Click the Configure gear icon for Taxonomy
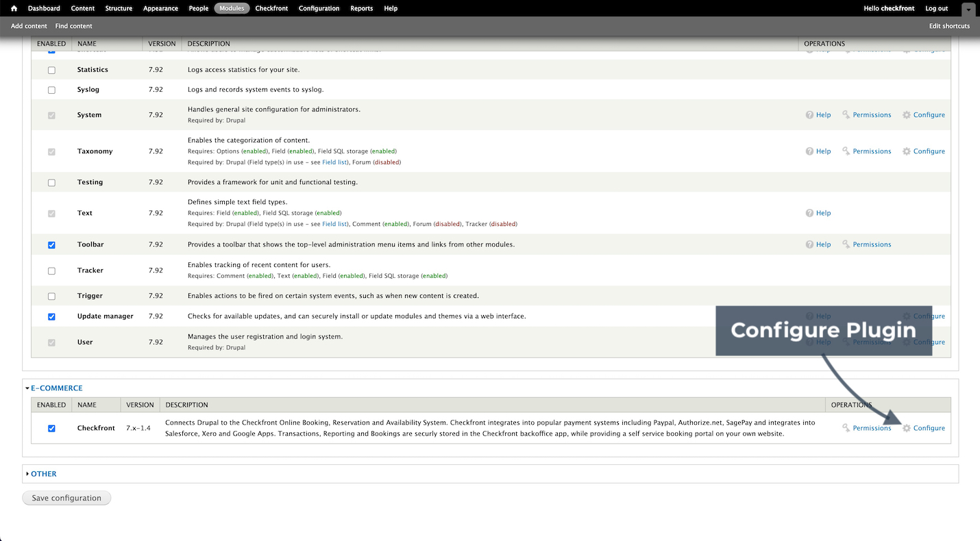 click(907, 151)
